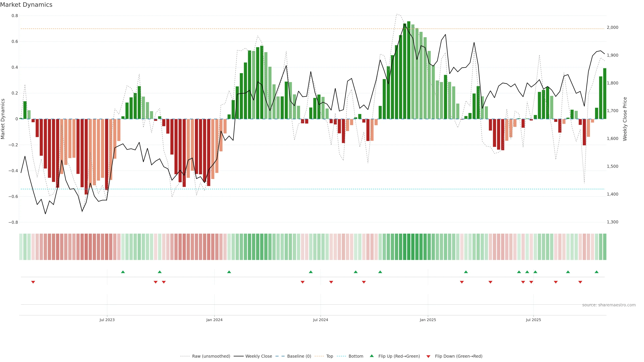The image size is (644, 362).
Task: Click the Flip Up green triangle legend icon
Action: [372, 356]
